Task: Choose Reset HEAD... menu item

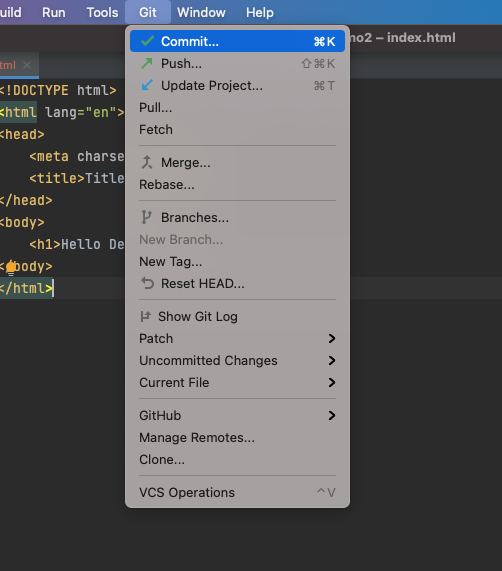Action: pyautogui.click(x=237, y=283)
